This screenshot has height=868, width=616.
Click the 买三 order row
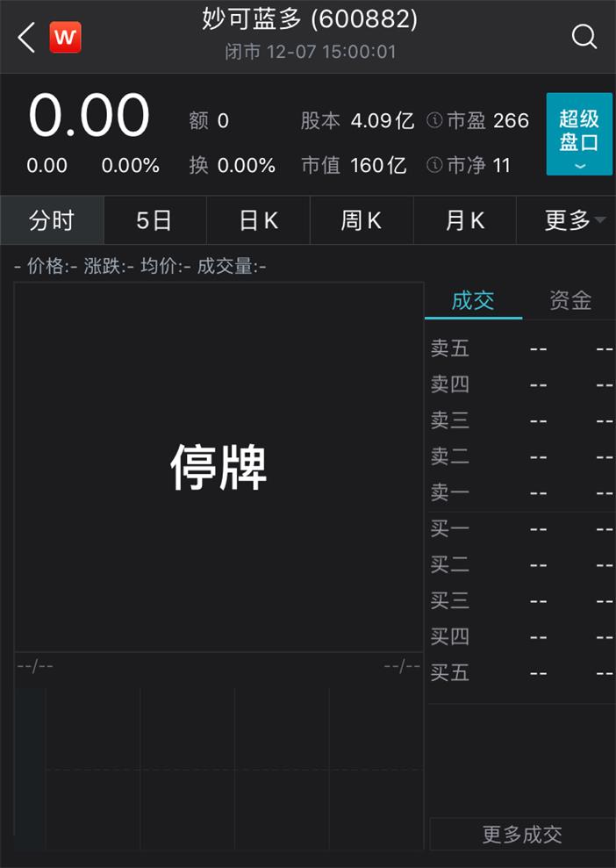tap(521, 600)
